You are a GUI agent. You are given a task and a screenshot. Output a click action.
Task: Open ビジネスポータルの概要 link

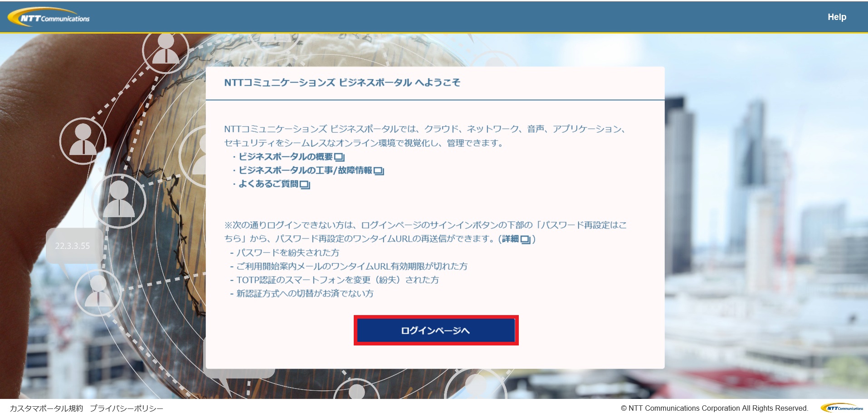coord(292,157)
